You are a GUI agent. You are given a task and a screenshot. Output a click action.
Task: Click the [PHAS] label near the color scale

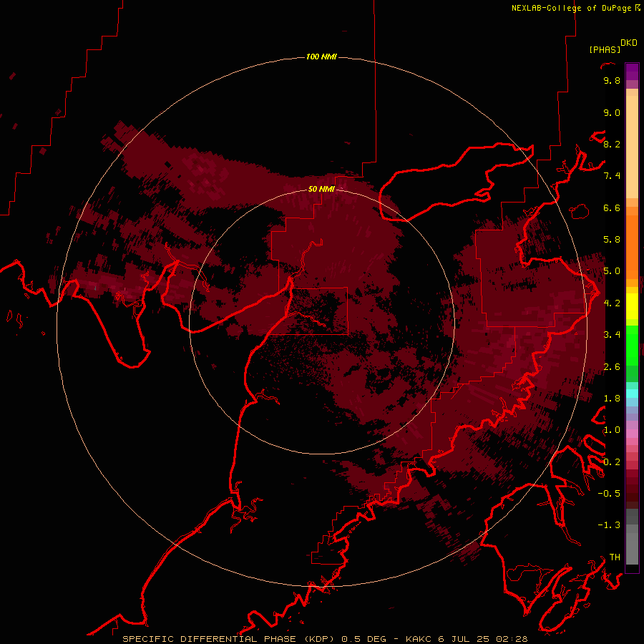point(605,49)
